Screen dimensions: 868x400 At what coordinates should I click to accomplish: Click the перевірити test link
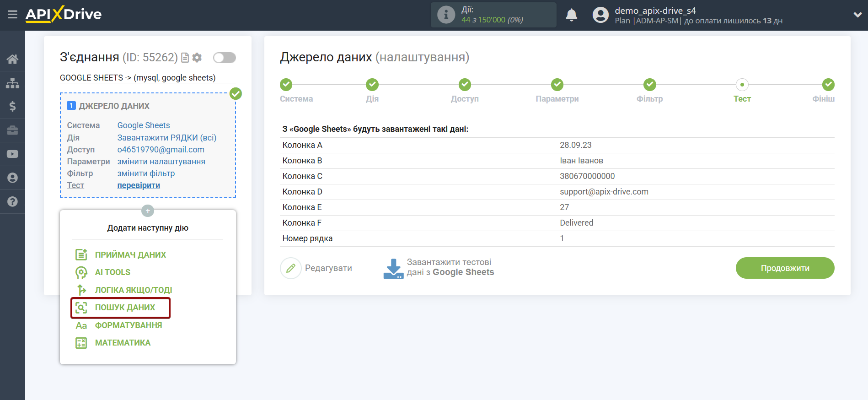(x=139, y=185)
